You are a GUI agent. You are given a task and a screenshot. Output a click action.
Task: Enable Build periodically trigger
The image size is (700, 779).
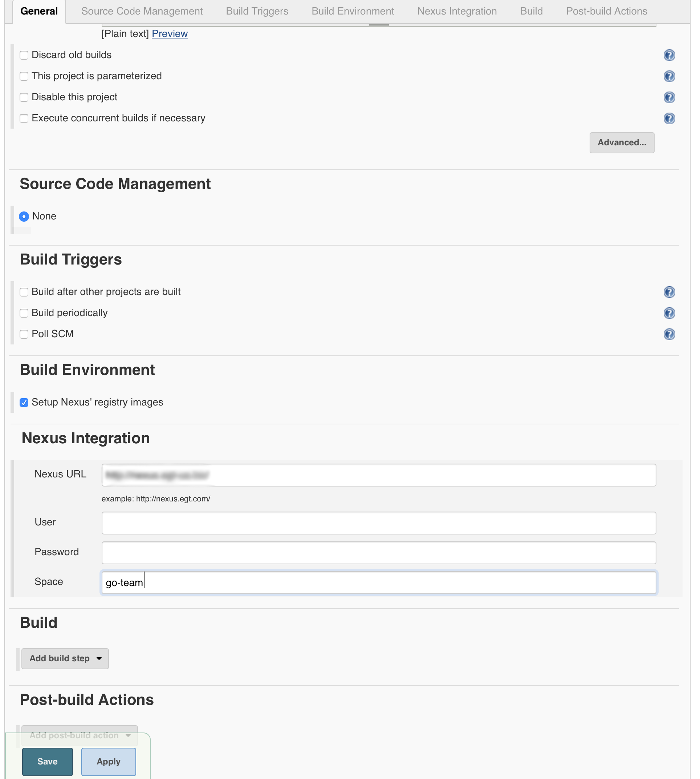24,313
